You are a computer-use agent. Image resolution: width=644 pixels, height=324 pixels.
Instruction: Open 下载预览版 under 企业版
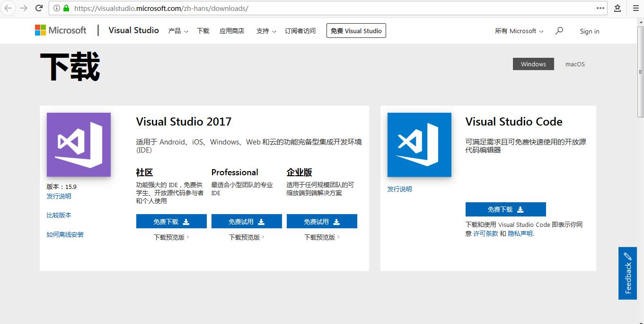tap(322, 237)
